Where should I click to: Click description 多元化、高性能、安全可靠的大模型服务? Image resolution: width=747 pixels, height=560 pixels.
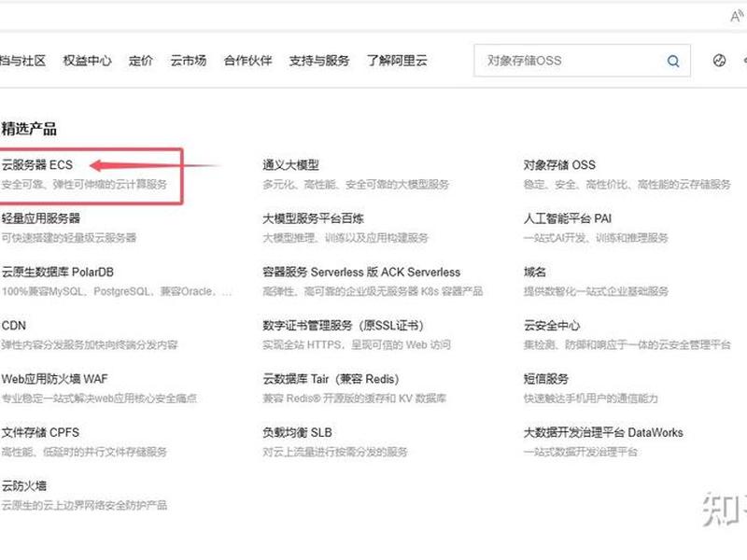pos(356,184)
